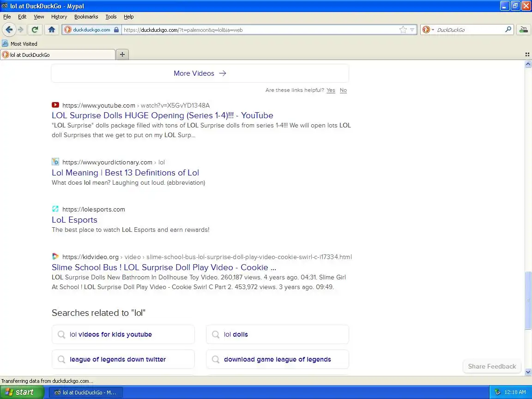Click magnifier icon in 'league of legends down twitter'
This screenshot has height=399, width=532.
[x=61, y=359]
